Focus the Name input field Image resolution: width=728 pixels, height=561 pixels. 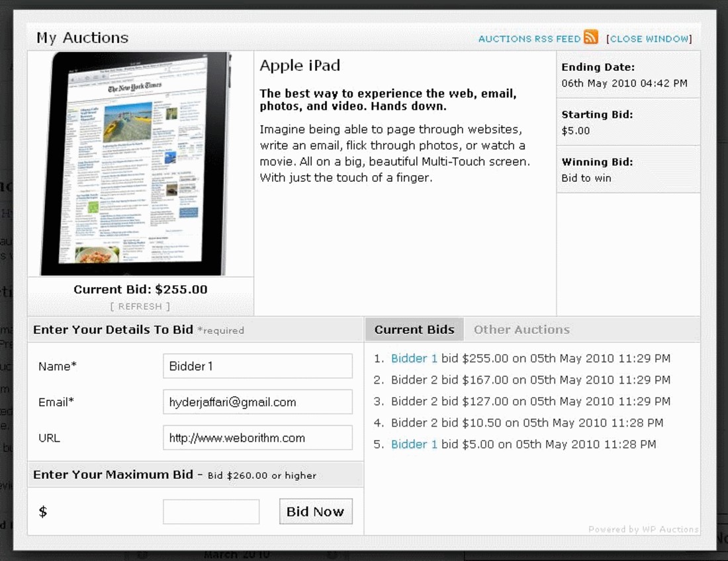257,366
